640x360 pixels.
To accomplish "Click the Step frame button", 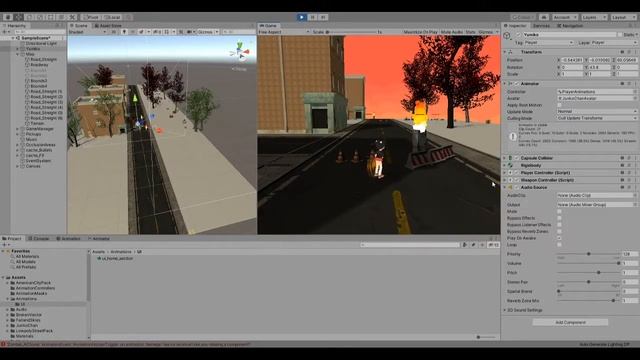I will tap(323, 17).
